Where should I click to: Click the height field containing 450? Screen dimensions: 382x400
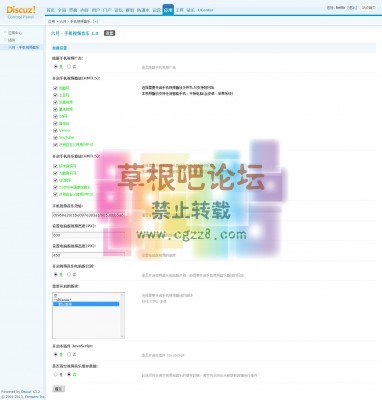[88, 255]
